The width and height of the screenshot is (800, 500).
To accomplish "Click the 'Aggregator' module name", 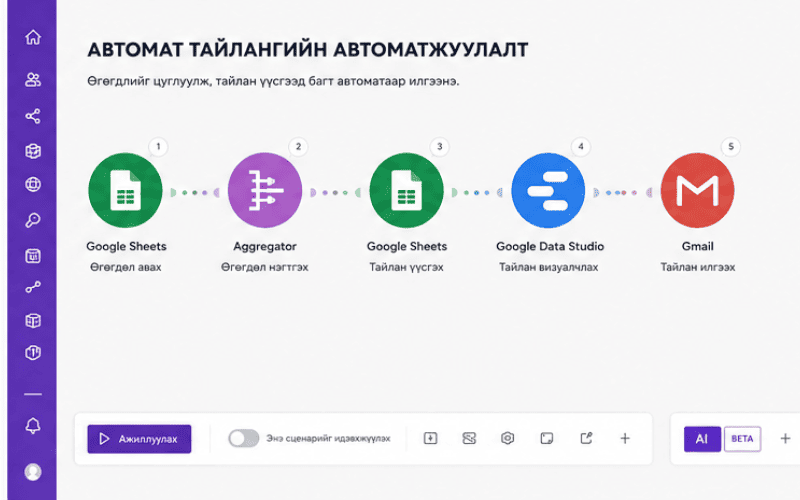I will tap(265, 246).
